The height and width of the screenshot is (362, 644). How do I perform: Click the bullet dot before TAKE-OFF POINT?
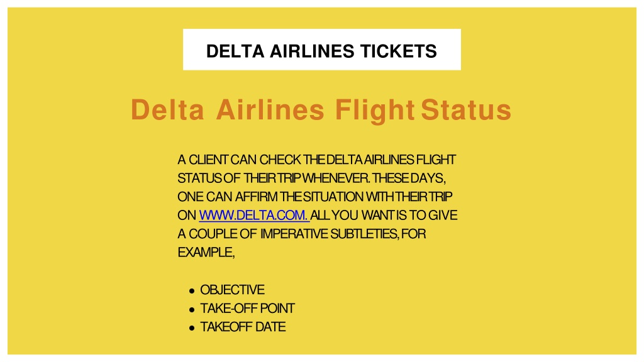(x=192, y=309)
